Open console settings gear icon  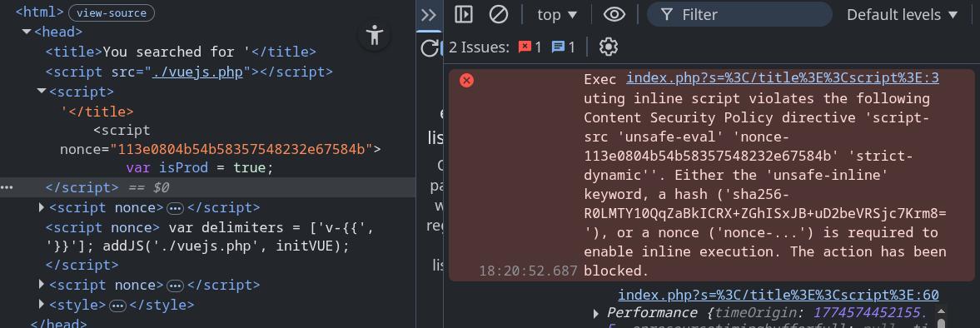(x=608, y=47)
